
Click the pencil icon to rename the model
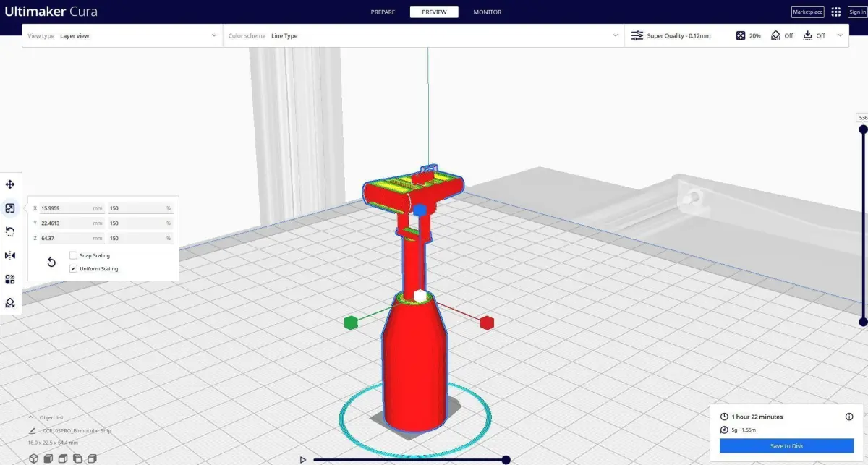[33, 430]
